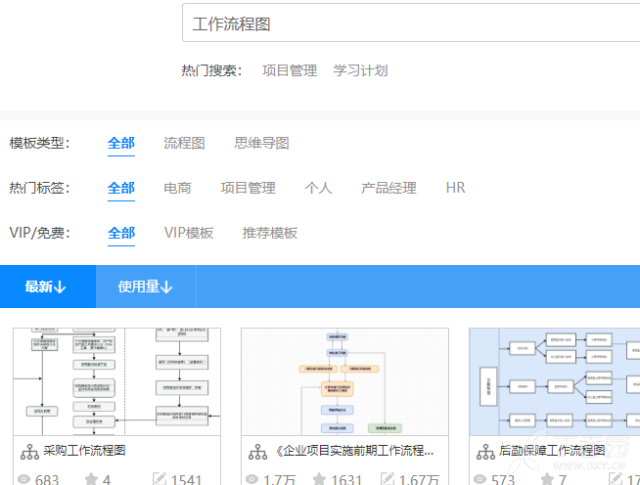The image size is (640, 485).
Task: Filter template type by 思维导图
Action: (262, 143)
